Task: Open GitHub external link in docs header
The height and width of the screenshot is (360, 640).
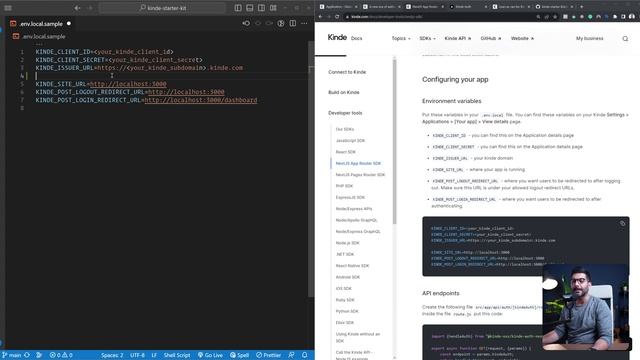Action: click(x=491, y=38)
